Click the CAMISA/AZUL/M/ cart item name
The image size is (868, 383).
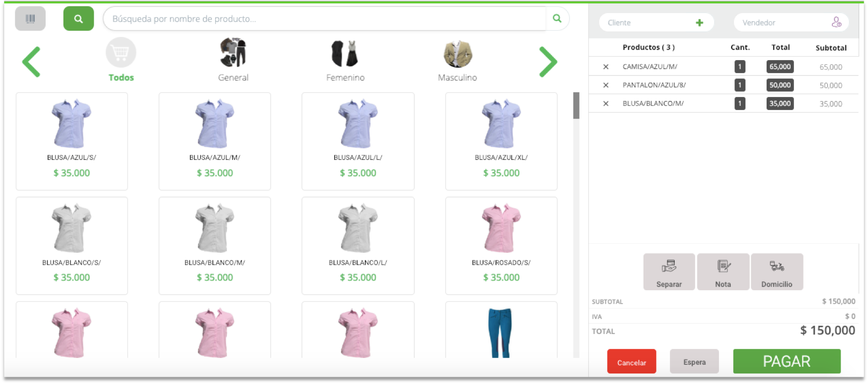click(x=650, y=67)
